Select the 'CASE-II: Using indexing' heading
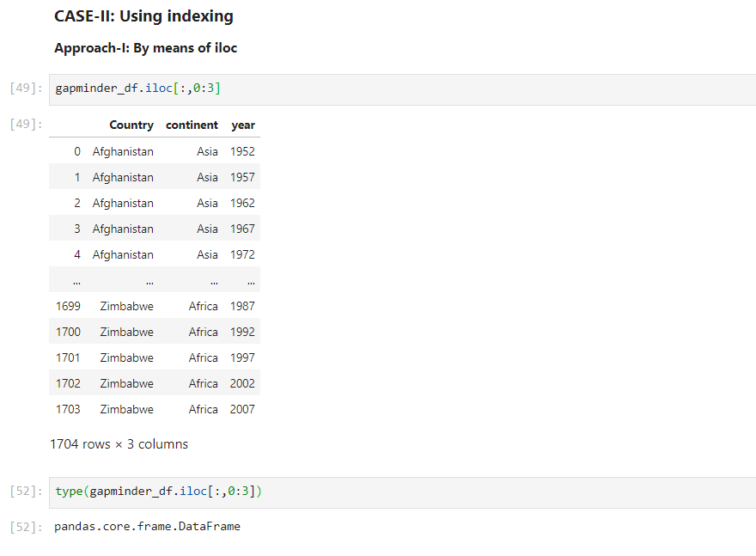 pyautogui.click(x=143, y=15)
